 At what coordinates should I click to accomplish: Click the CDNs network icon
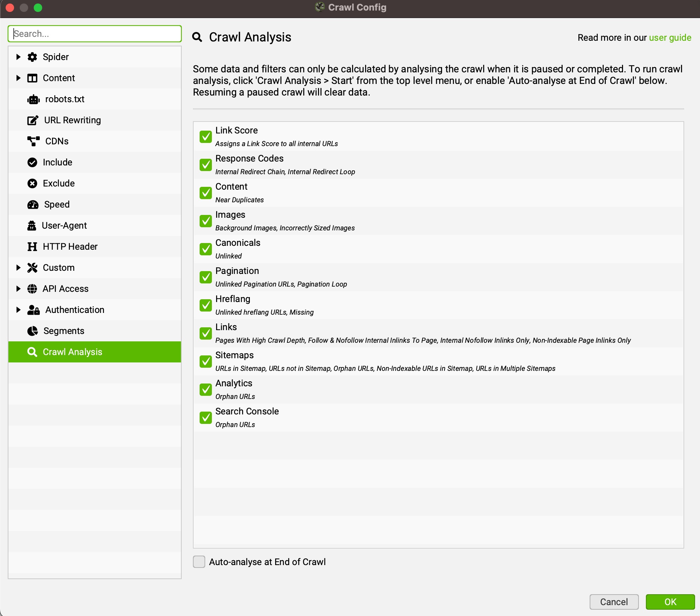[33, 141]
